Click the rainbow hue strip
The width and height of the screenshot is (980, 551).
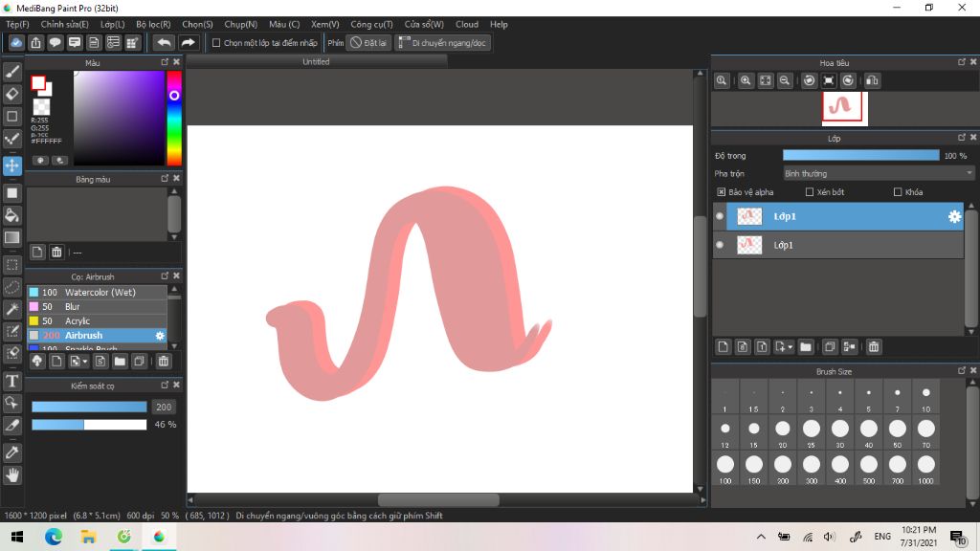174,118
